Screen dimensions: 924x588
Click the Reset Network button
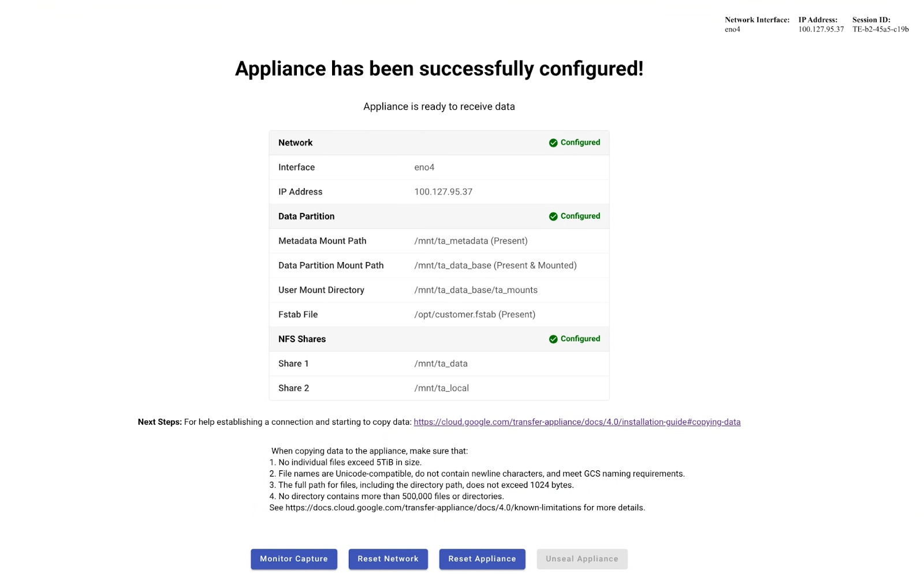388,559
